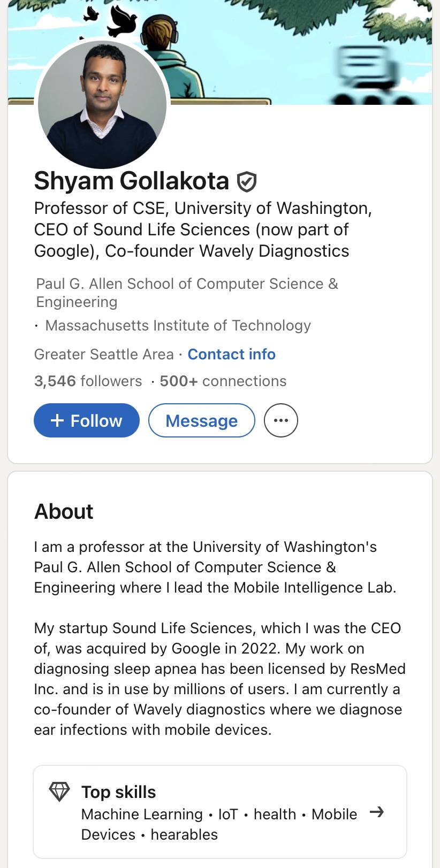Viewport: 440px width, 868px height.
Task: View the 3,546 followers list
Action: coord(88,381)
